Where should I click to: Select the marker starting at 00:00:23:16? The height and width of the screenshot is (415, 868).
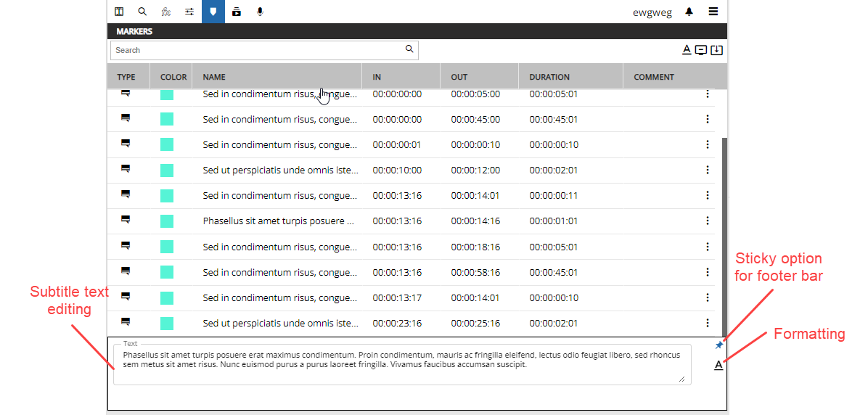pos(280,324)
